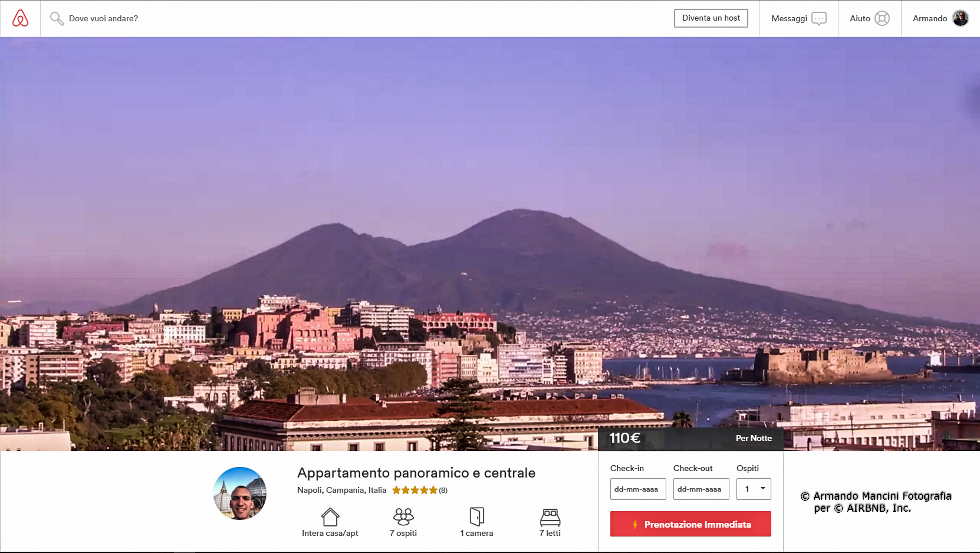Screen dimensions: 980x553
Task: Click the message bubble icon
Action: (x=819, y=18)
